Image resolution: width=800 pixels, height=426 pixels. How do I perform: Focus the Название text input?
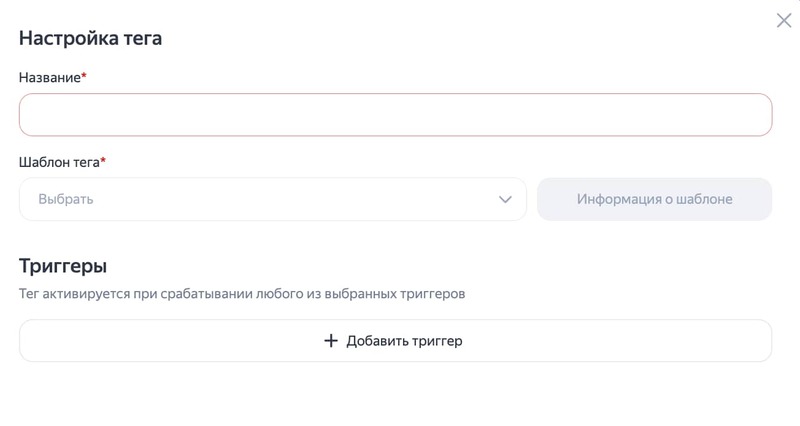coord(395,115)
